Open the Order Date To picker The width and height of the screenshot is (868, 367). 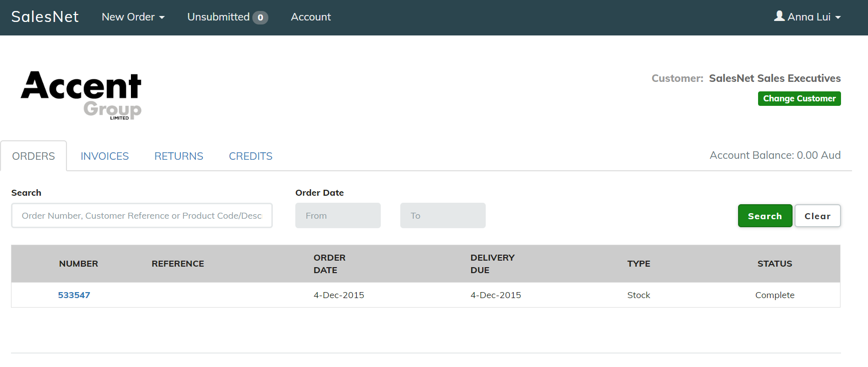(443, 216)
